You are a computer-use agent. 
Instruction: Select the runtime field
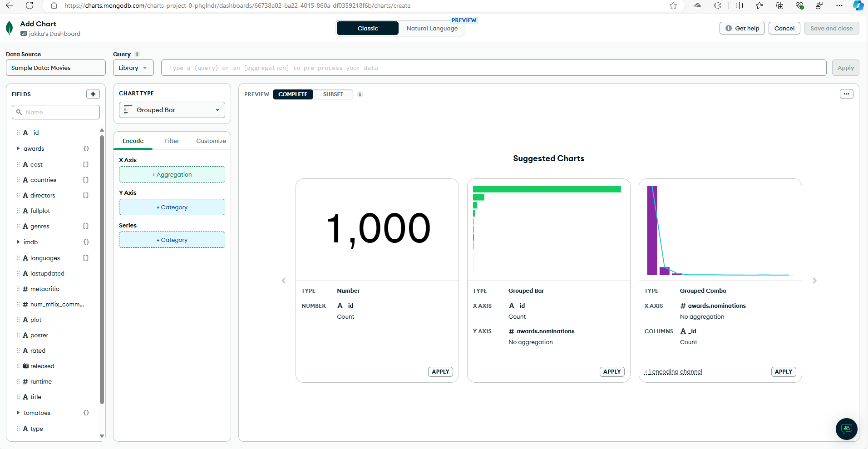[x=41, y=381]
